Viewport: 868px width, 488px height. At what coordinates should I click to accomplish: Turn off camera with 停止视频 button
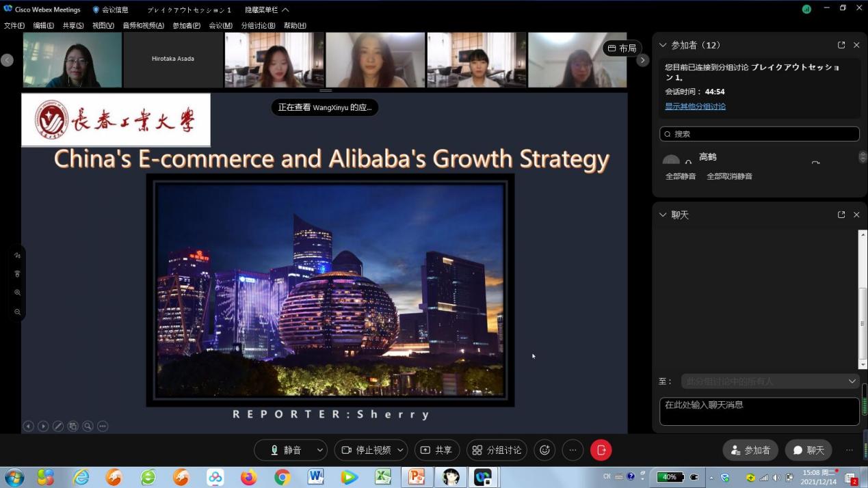tap(366, 450)
